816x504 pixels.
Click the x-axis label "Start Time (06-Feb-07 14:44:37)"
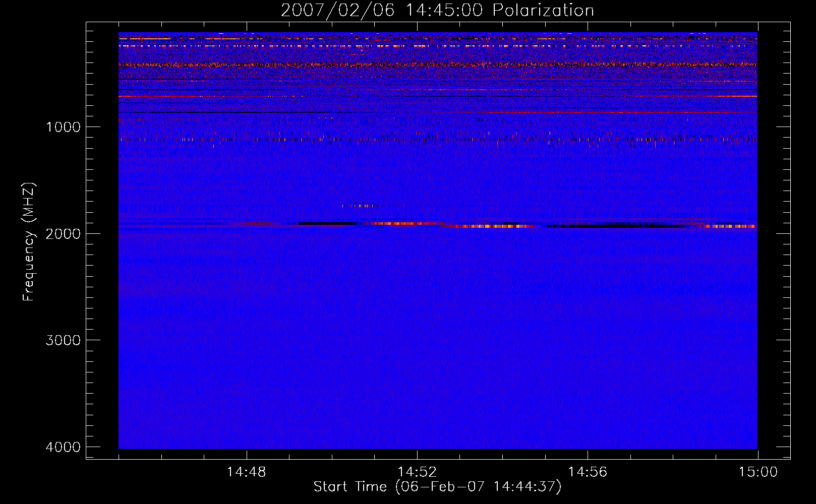coord(437,487)
